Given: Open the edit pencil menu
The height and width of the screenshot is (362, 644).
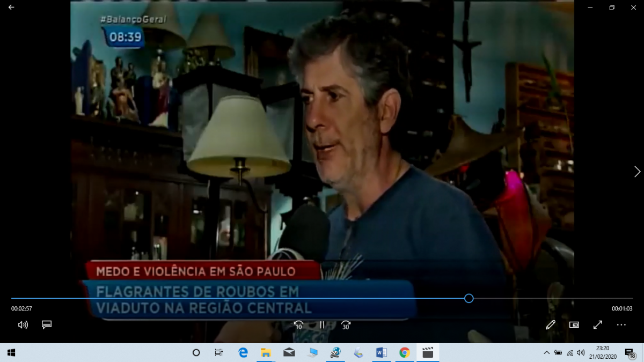Looking at the screenshot, I should [550, 324].
